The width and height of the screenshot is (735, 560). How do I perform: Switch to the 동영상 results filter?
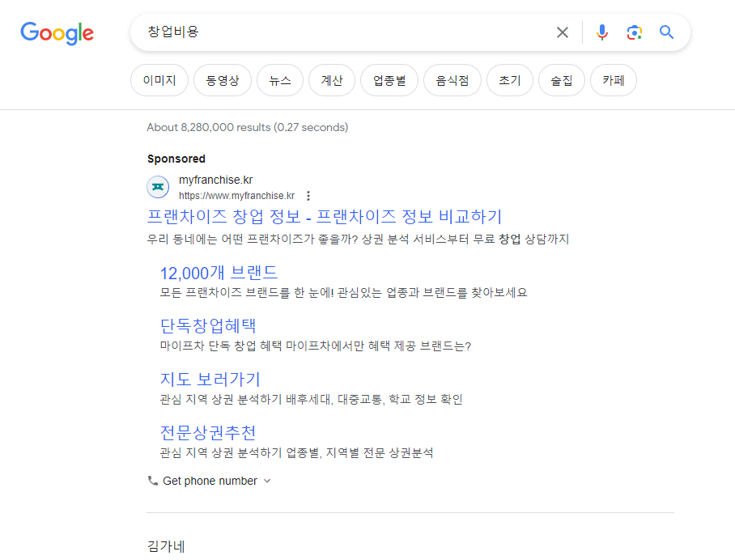223,80
